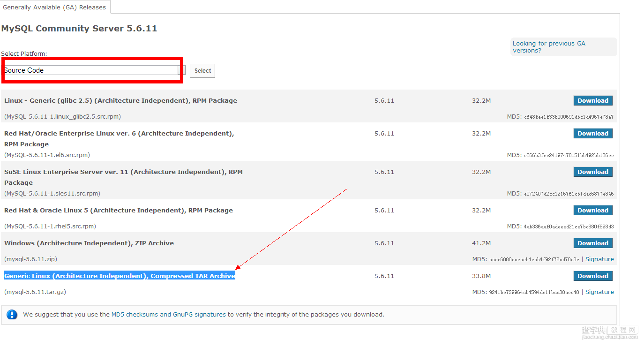644x340 pixels.
Task: Click the Red Hat/Oracle Enterprise Linux ver. 6 title
Action: coord(119,139)
